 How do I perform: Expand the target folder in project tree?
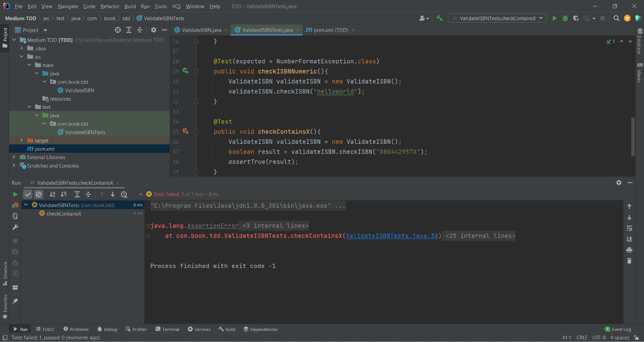(22, 141)
